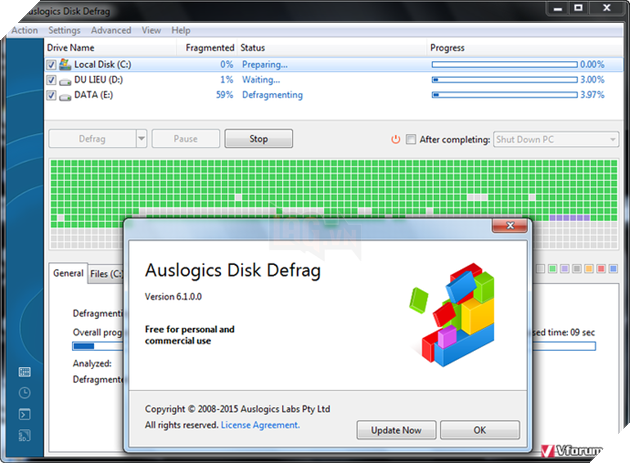Click the Waiting... status text
The height and width of the screenshot is (463, 630).
(x=261, y=80)
